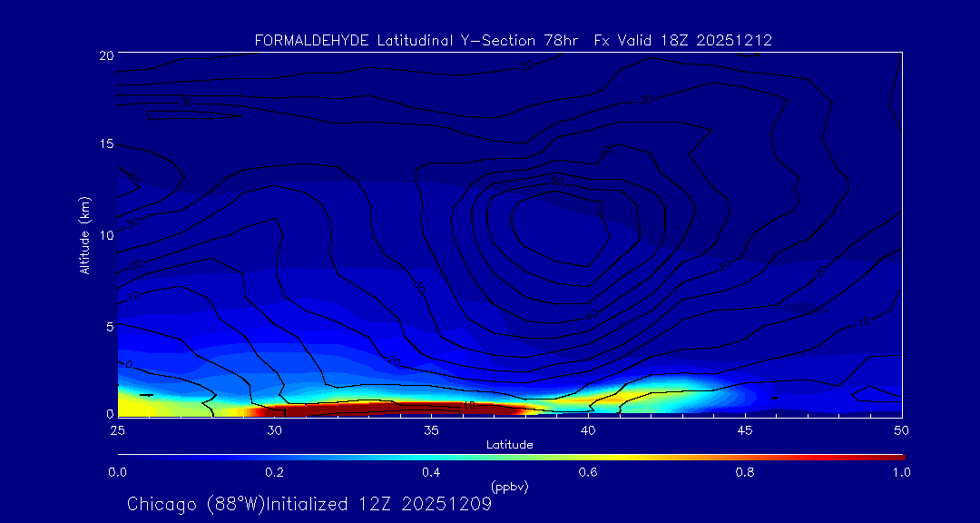This screenshot has width=980, height=523.
Task: Click altitude tick label 15
Action: click(103, 144)
